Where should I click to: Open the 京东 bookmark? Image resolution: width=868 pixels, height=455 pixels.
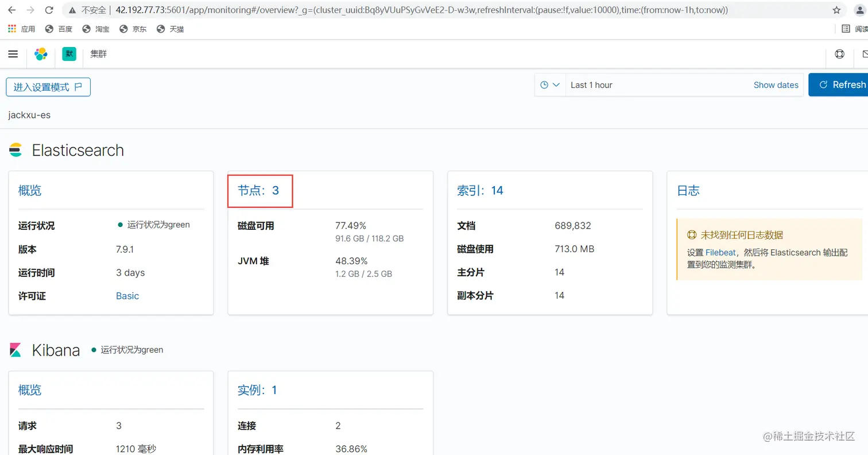133,29
